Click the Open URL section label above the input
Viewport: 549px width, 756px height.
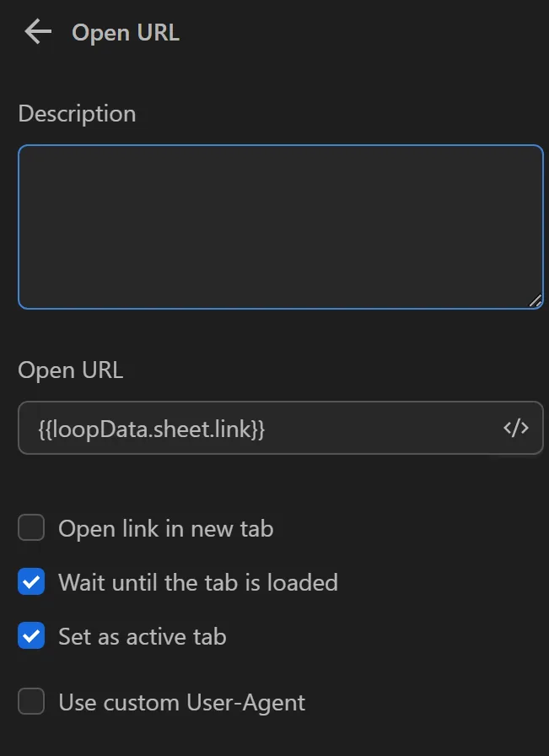click(x=71, y=370)
